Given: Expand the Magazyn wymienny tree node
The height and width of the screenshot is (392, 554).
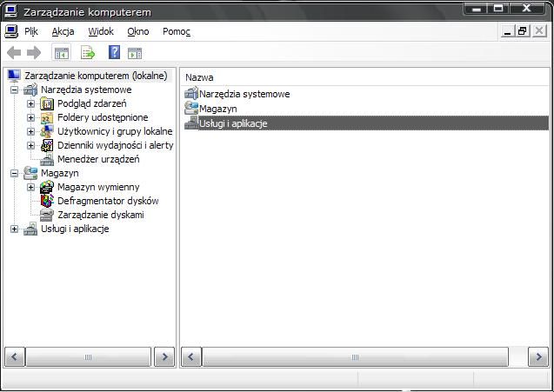Looking at the screenshot, I should (x=31, y=187).
